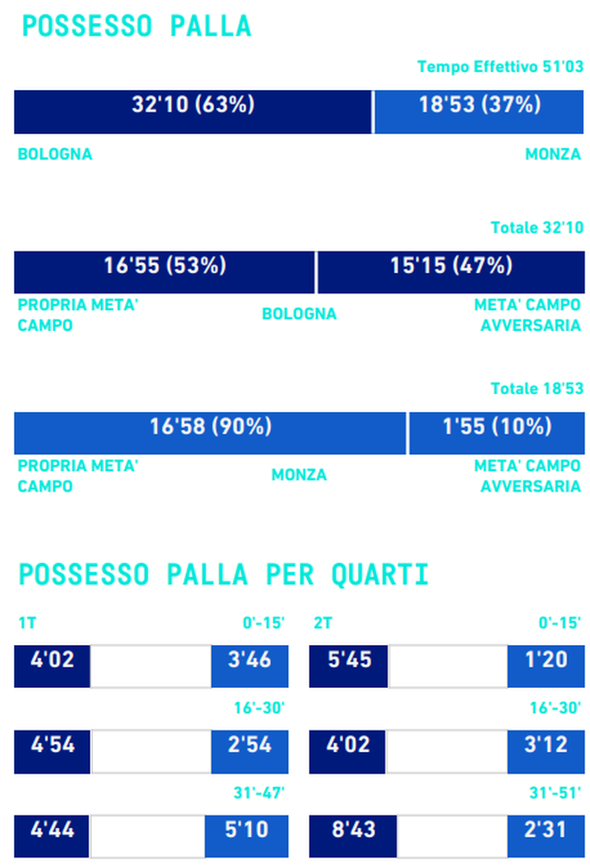This screenshot has width=590, height=868.
Task: Click the 31'-51' interval label
Action: 556,792
